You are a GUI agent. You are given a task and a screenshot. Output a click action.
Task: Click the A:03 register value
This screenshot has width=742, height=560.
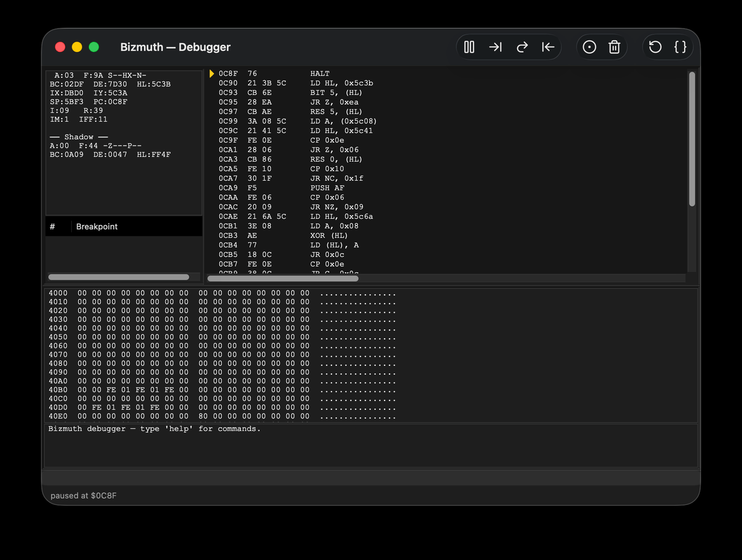coord(64,75)
